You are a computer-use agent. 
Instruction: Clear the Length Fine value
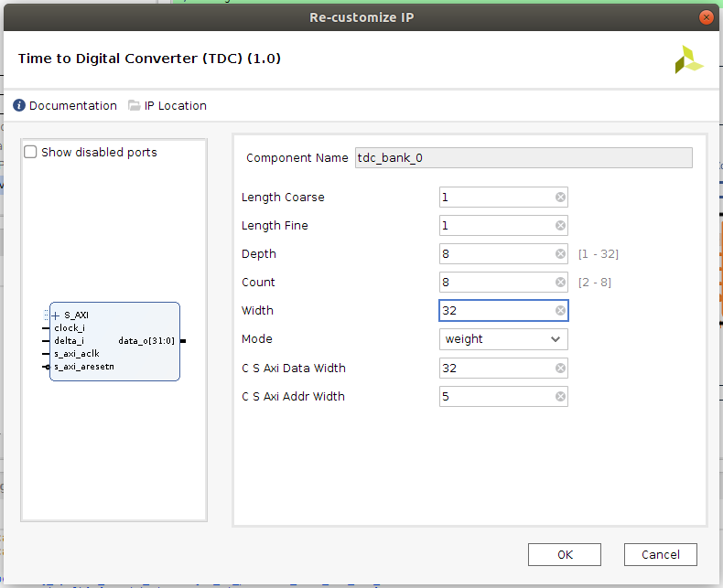pyautogui.click(x=560, y=226)
